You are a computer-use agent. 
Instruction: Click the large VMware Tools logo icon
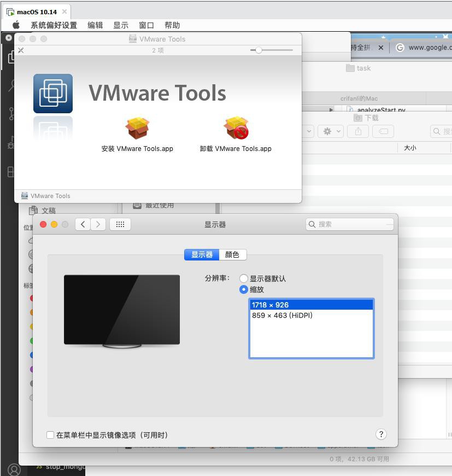tap(53, 94)
